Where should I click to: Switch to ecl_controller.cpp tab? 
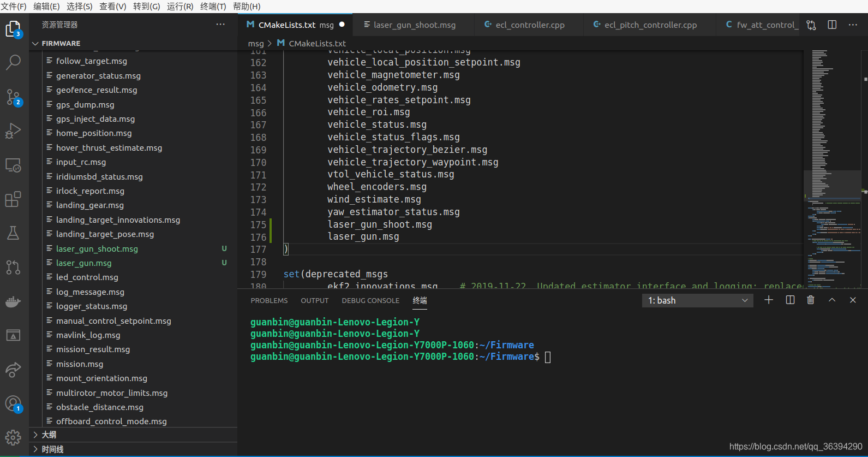point(530,25)
